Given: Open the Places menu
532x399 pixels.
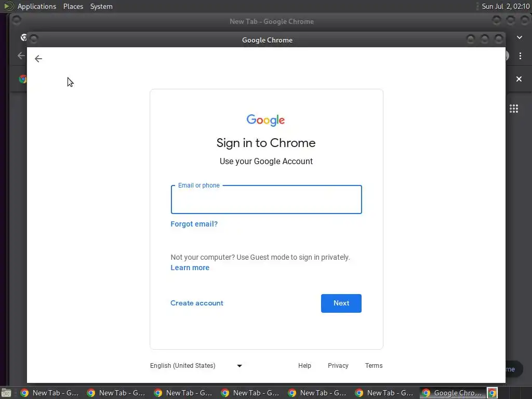Looking at the screenshot, I should pos(73,6).
